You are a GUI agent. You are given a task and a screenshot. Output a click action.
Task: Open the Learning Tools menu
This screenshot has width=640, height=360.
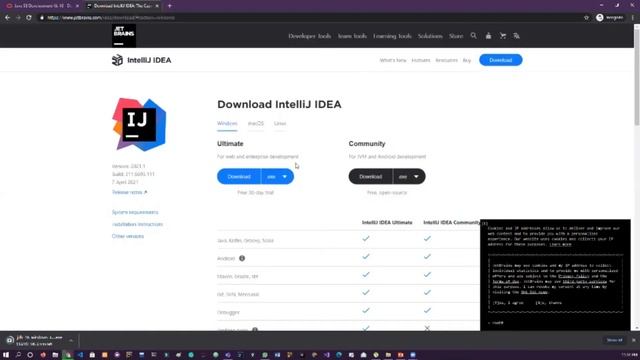pos(392,36)
